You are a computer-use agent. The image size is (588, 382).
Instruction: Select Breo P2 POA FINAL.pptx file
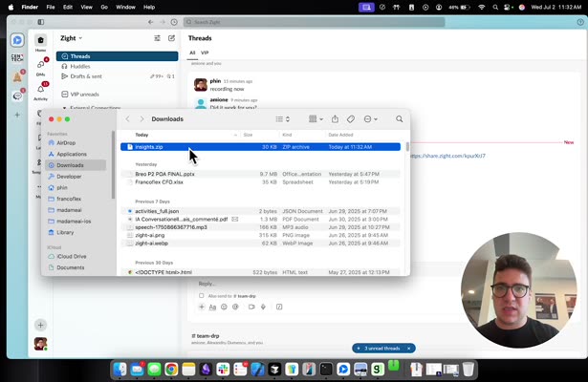point(260,174)
